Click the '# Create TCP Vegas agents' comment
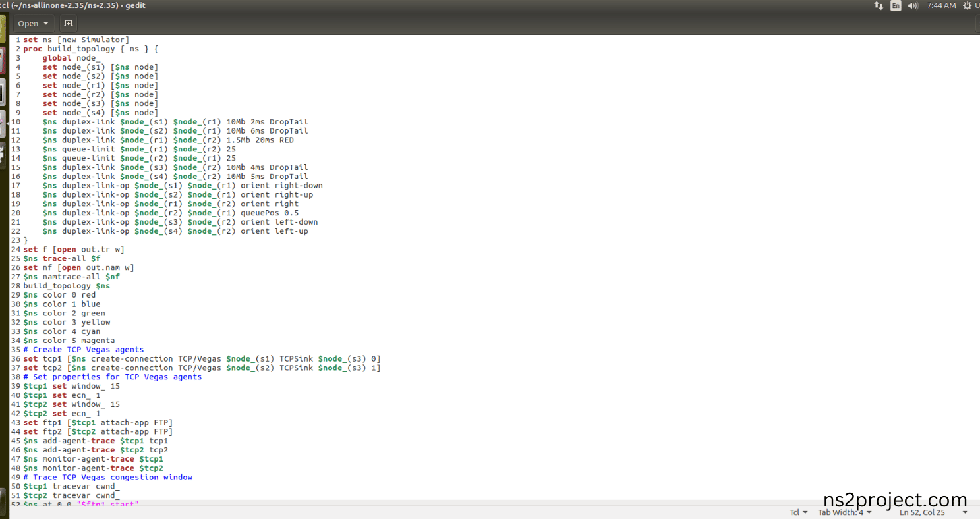The image size is (980, 519). tap(84, 350)
